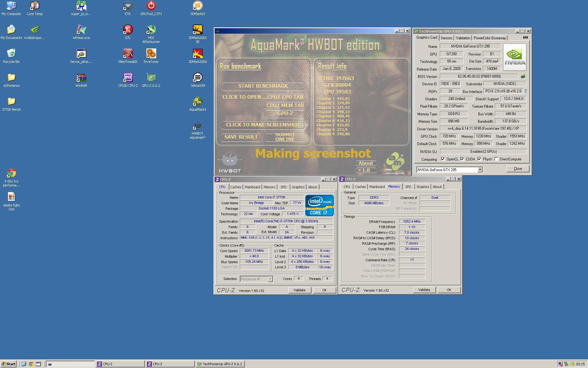Click the GPU-Z screenshot camera icon

point(525,37)
